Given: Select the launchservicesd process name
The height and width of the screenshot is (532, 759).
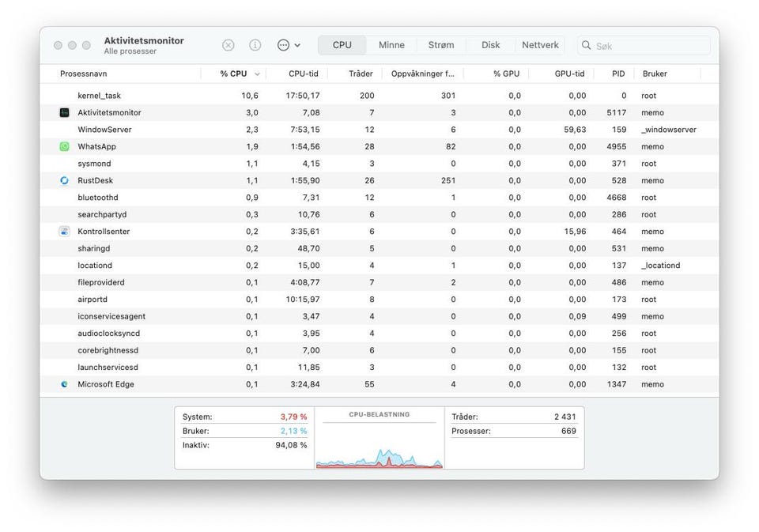Looking at the screenshot, I should pyautogui.click(x=108, y=367).
